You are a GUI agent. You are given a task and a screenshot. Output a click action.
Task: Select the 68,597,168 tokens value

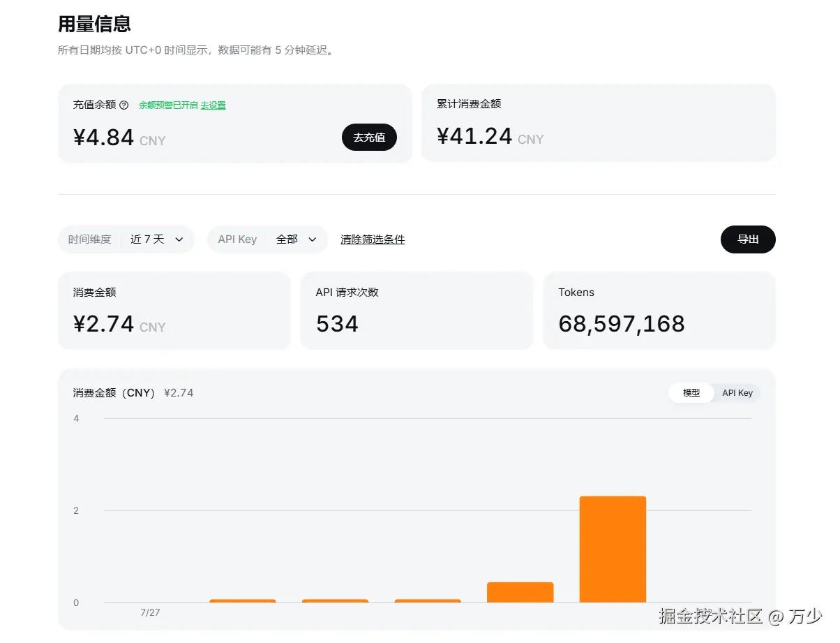(622, 324)
